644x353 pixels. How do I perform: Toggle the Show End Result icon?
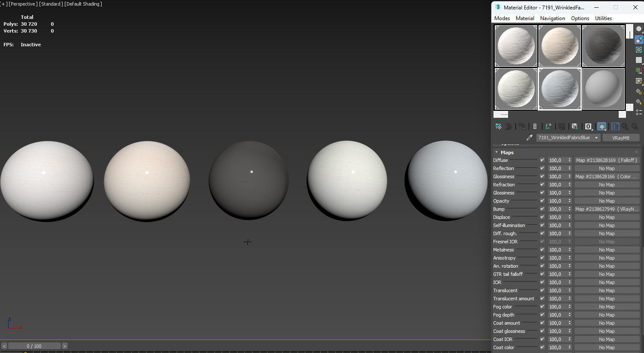[616, 126]
